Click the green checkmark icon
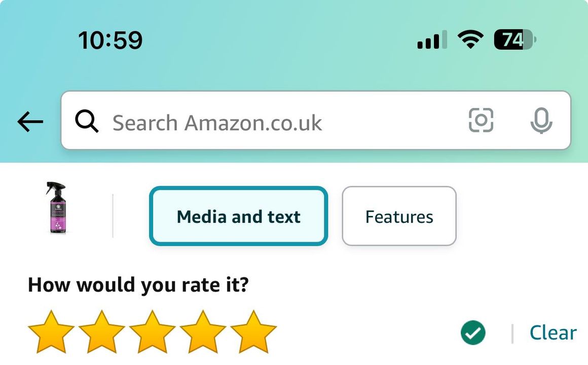 click(x=473, y=333)
